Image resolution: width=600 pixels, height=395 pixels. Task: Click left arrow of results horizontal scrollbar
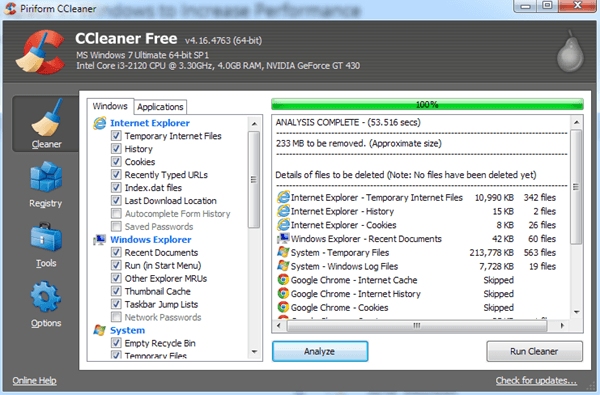pyautogui.click(x=279, y=326)
